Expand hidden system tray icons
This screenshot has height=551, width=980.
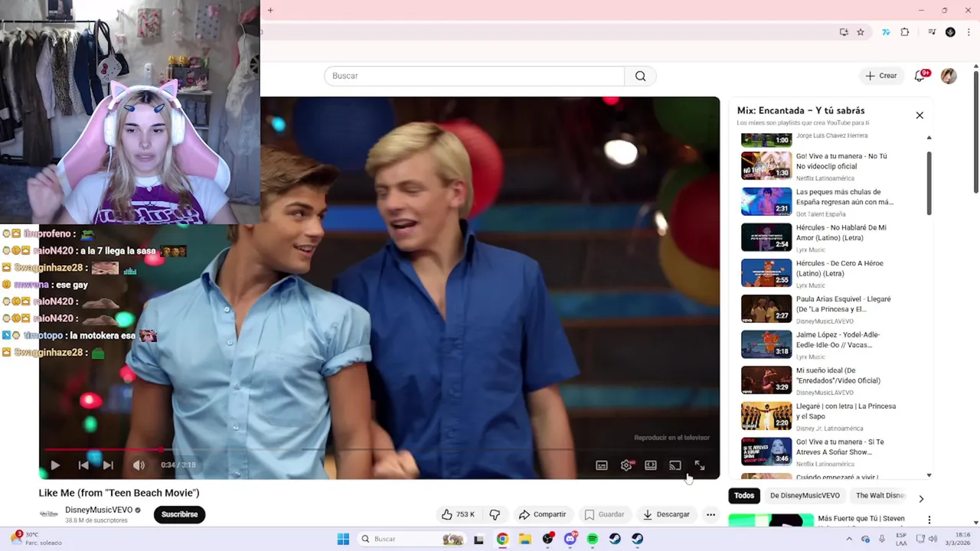pyautogui.click(x=848, y=539)
